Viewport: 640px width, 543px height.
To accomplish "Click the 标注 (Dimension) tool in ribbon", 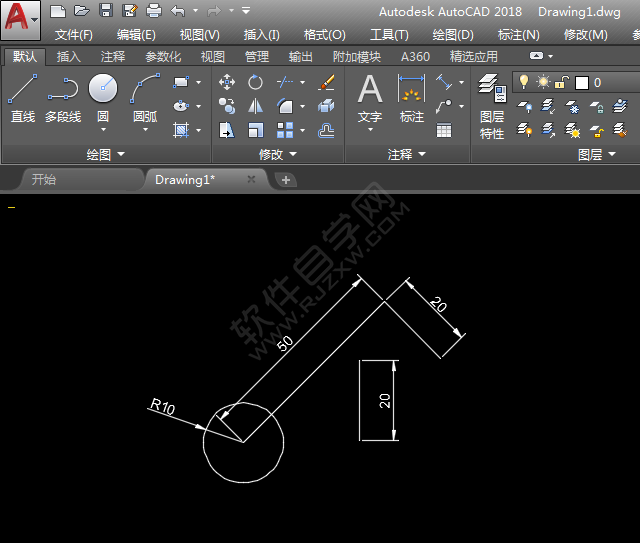I will pyautogui.click(x=411, y=100).
